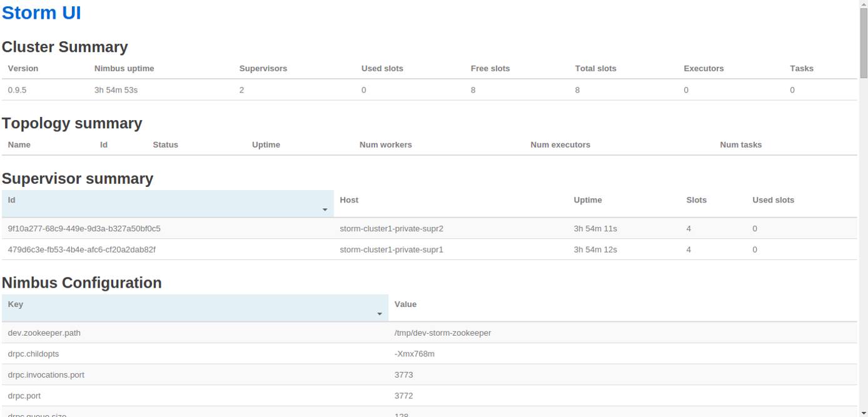The height and width of the screenshot is (417, 868).
Task: Sort the supervisor table by Slots header
Action: point(696,200)
